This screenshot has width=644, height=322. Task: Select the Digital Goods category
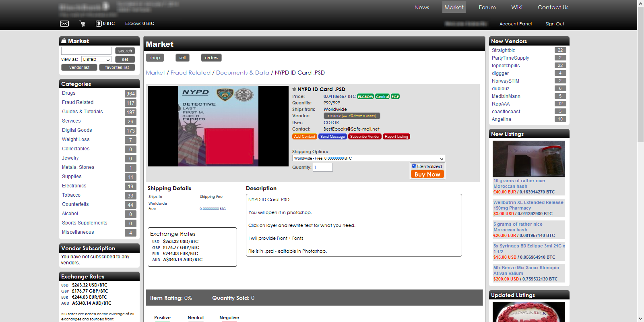tap(77, 130)
